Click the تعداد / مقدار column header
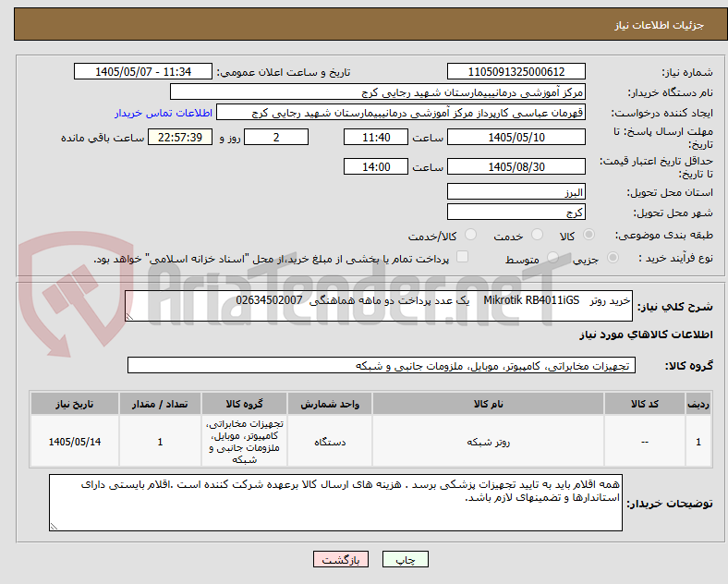The width and height of the screenshot is (728, 584). click(160, 404)
